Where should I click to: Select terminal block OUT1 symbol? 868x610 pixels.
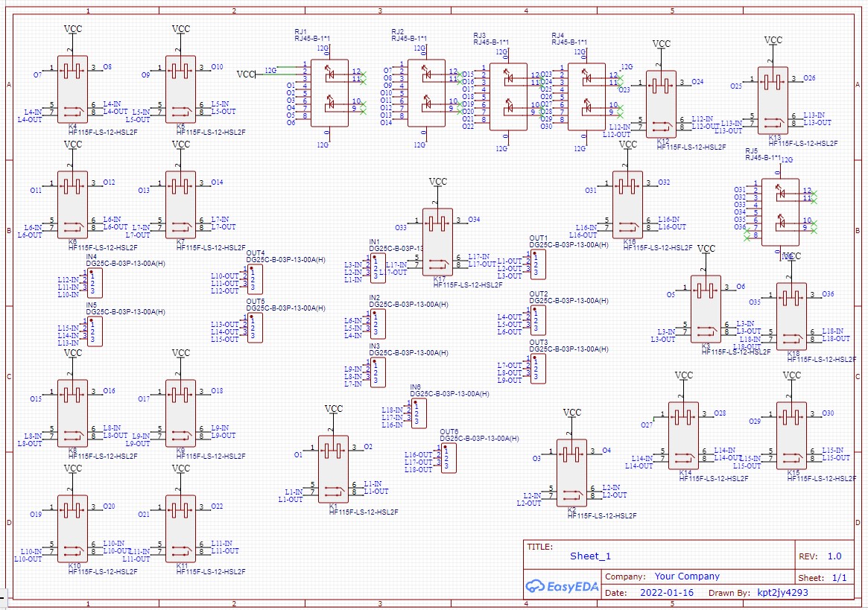click(538, 264)
